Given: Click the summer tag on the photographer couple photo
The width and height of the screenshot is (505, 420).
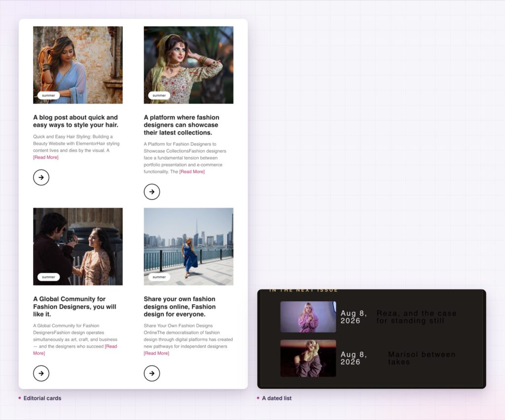Looking at the screenshot, I should [48, 277].
